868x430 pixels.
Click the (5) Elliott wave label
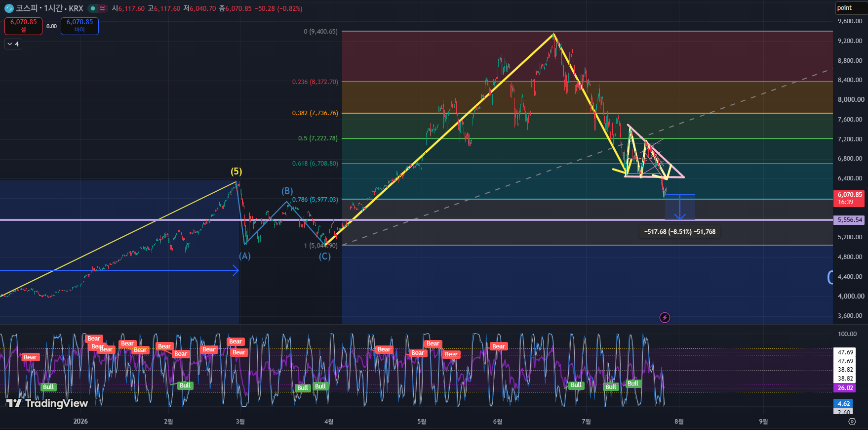(237, 172)
